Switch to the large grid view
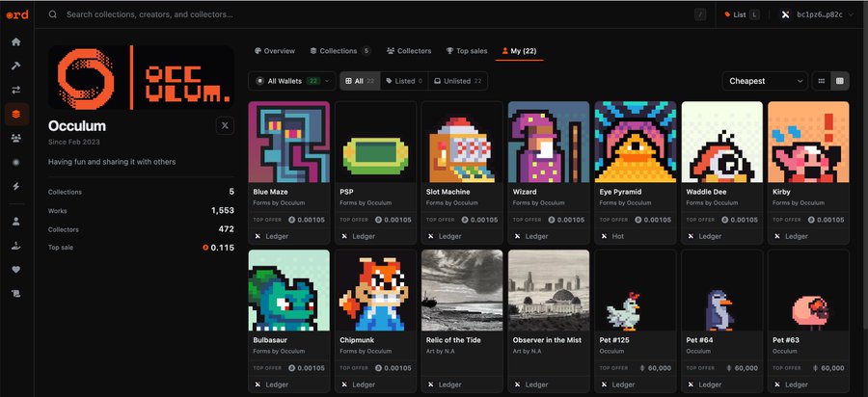The height and width of the screenshot is (397, 868). [840, 81]
